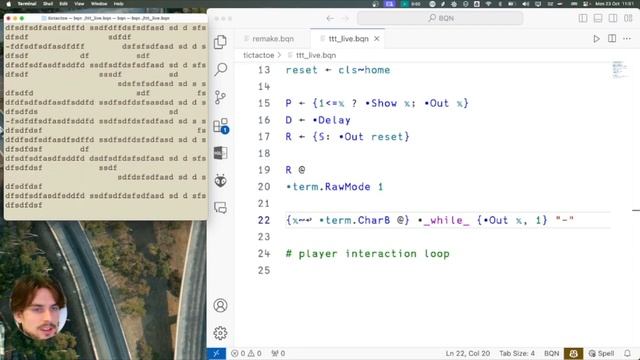Click the '# player interaction loop' comment

pos(368,254)
